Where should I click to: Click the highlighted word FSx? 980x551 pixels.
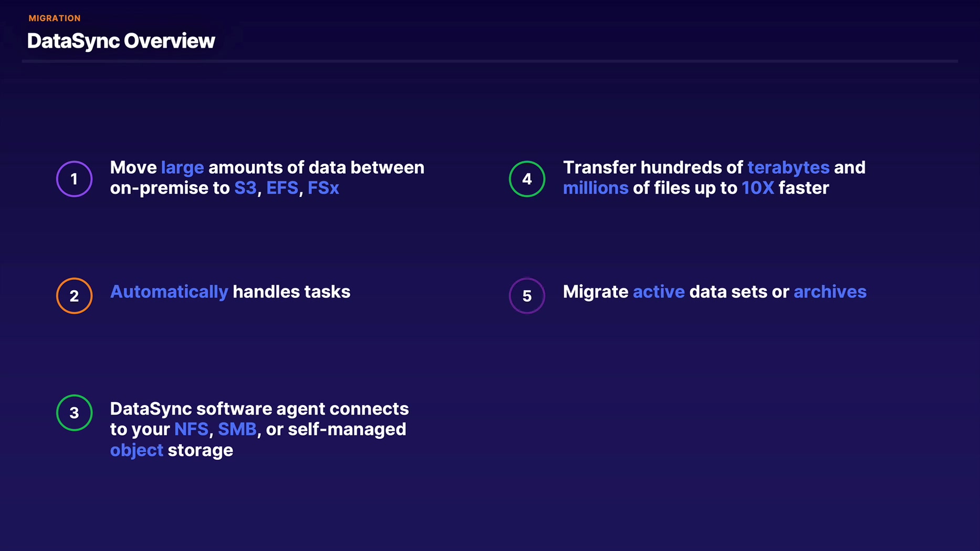click(323, 188)
